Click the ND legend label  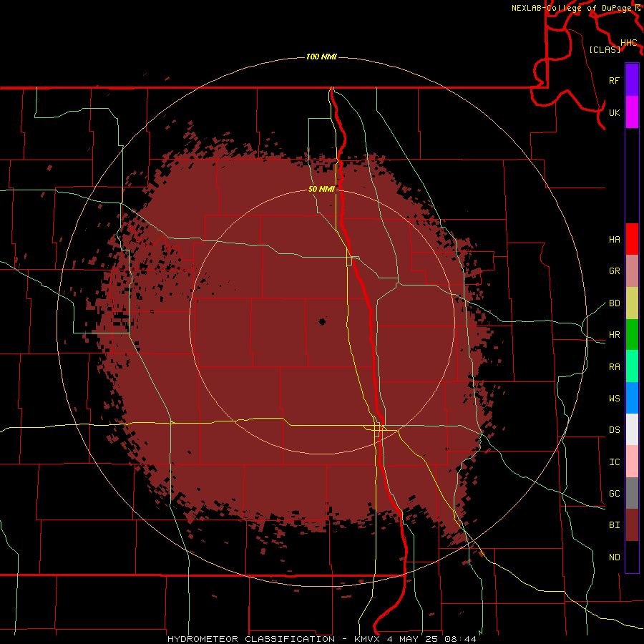[615, 557]
